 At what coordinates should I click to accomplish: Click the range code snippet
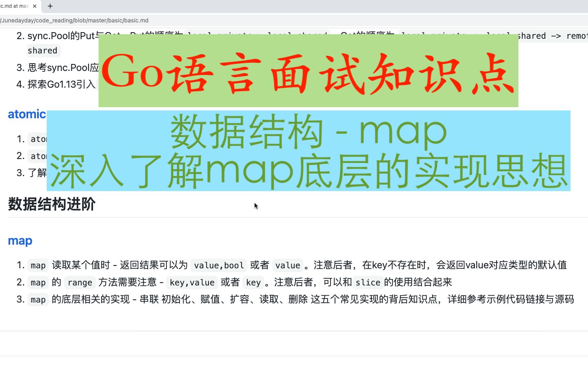pos(80,283)
